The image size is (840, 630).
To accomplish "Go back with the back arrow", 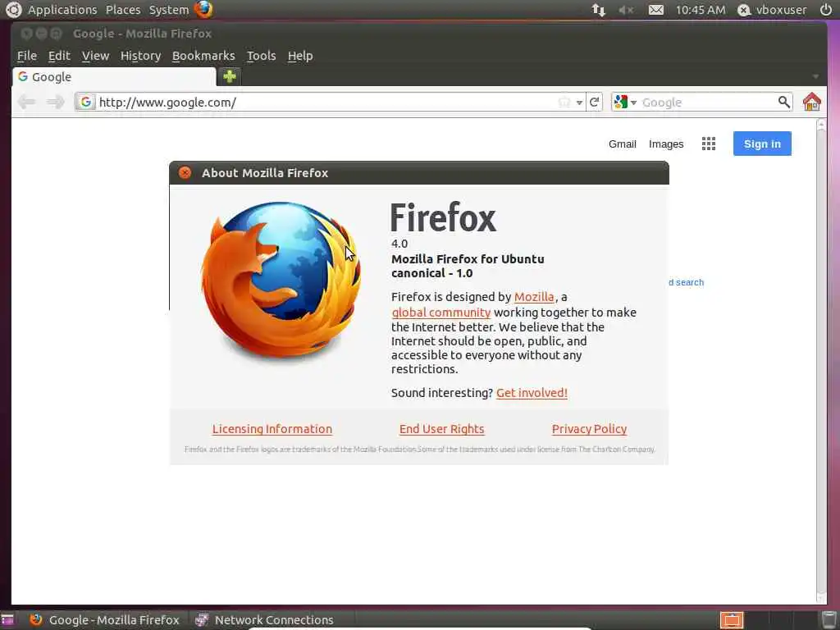I will (26, 102).
